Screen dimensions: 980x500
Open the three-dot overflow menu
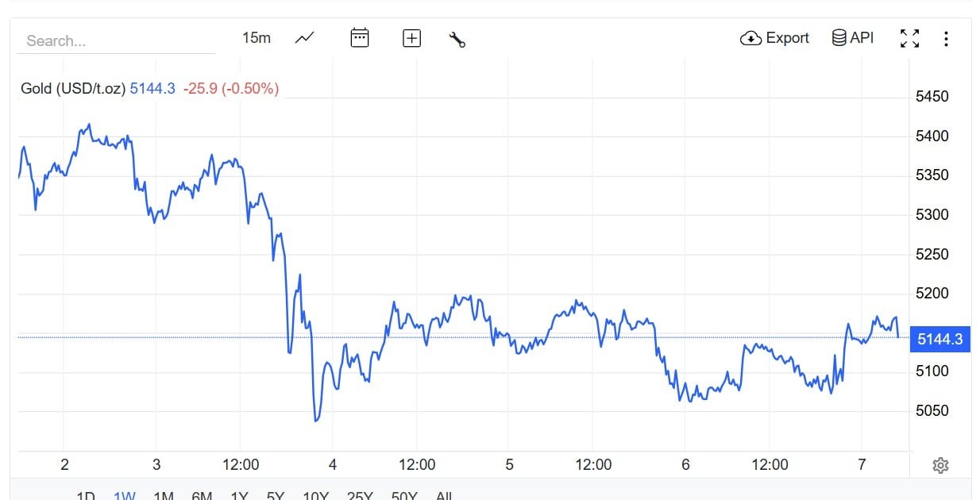click(947, 37)
